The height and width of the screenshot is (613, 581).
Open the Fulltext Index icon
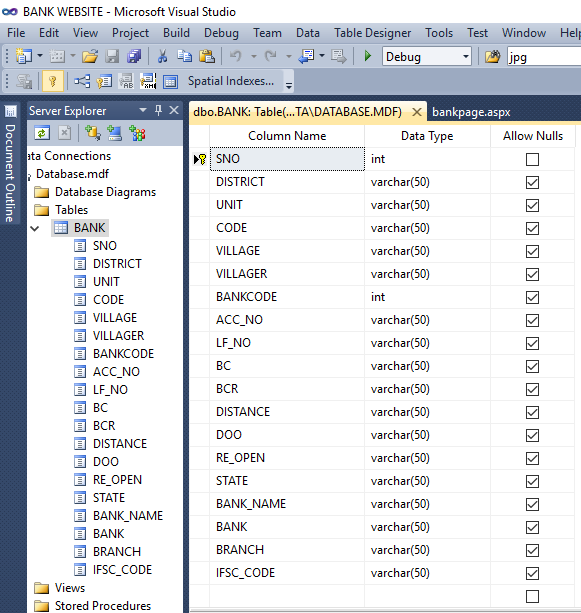coord(126,81)
